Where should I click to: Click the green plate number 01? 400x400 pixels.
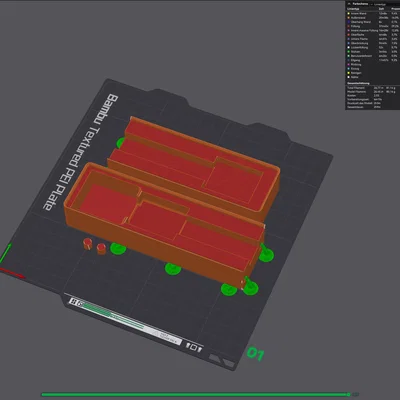coord(255,354)
